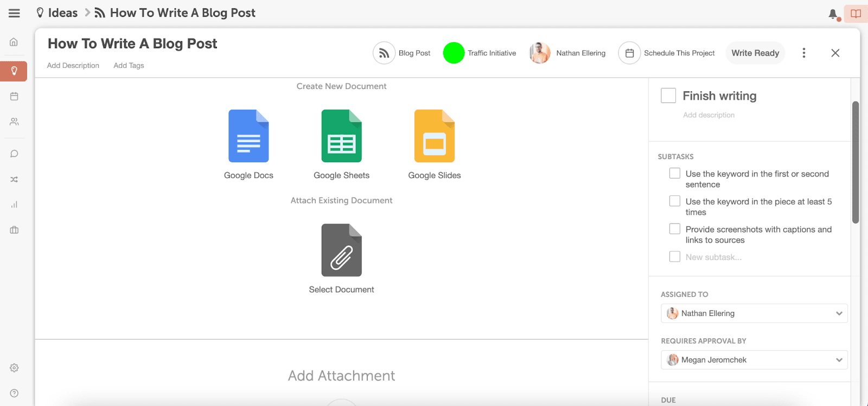This screenshot has width=868, height=406.
Task: Open Requires Approval By Megan Jeromchek dropdown
Action: pyautogui.click(x=754, y=360)
